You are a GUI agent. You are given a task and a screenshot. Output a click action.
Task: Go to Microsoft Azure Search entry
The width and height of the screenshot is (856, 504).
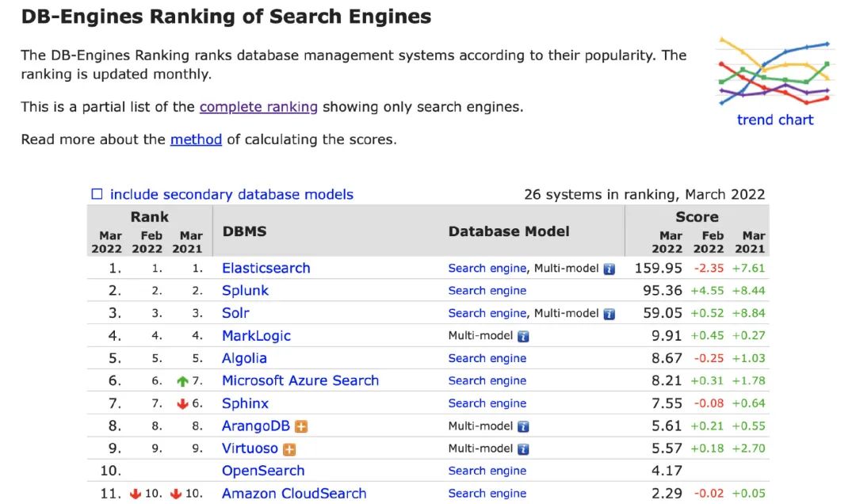point(300,380)
